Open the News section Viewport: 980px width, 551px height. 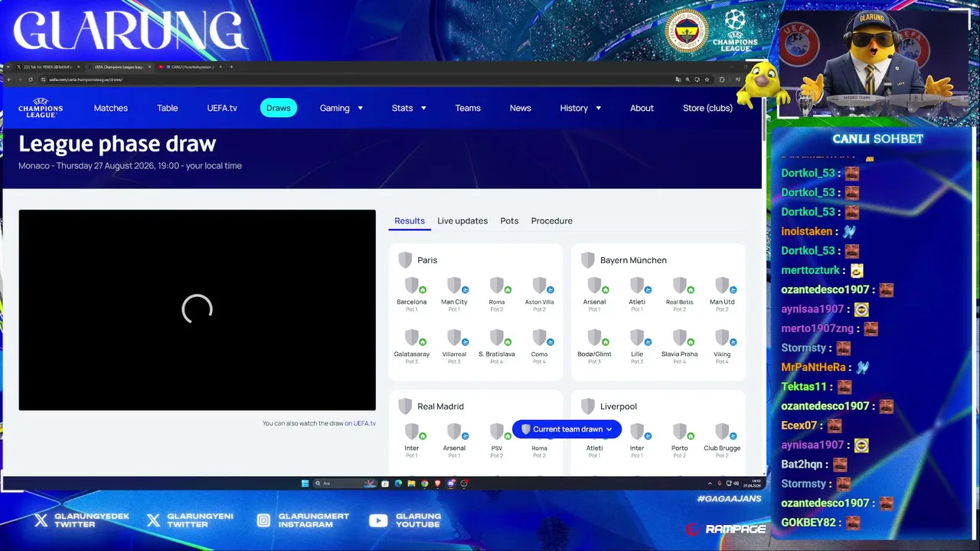point(521,108)
